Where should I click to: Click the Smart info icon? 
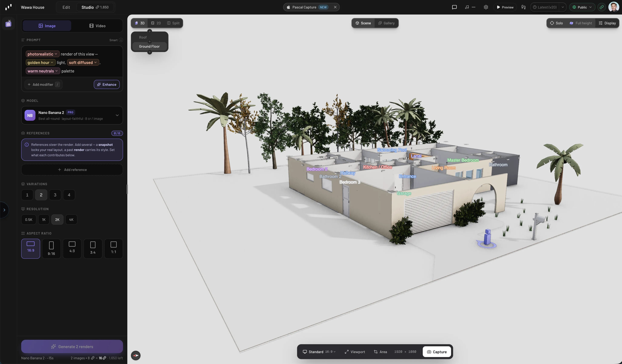click(x=121, y=40)
